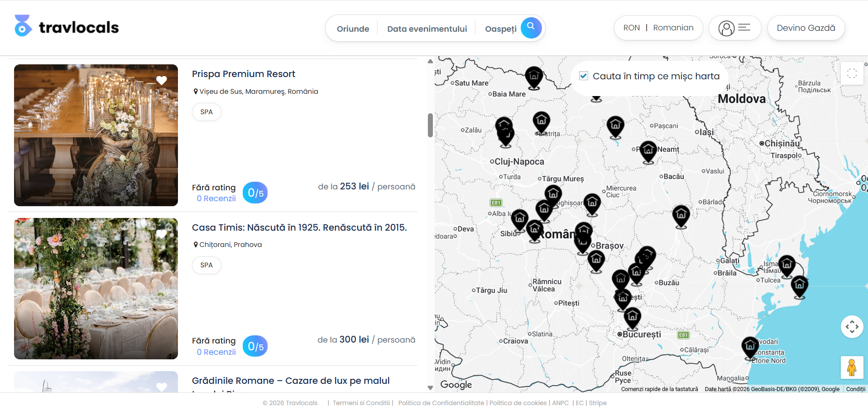
Task: Click map marker near Miercurea Ciuc
Action: [x=592, y=204]
